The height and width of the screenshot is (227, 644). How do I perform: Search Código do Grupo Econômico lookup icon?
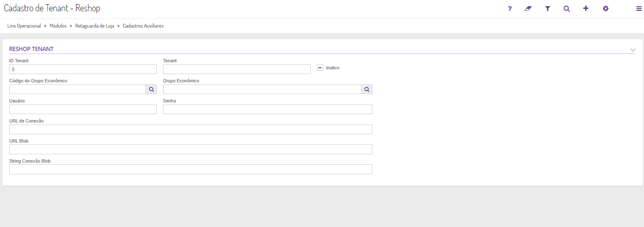(151, 89)
